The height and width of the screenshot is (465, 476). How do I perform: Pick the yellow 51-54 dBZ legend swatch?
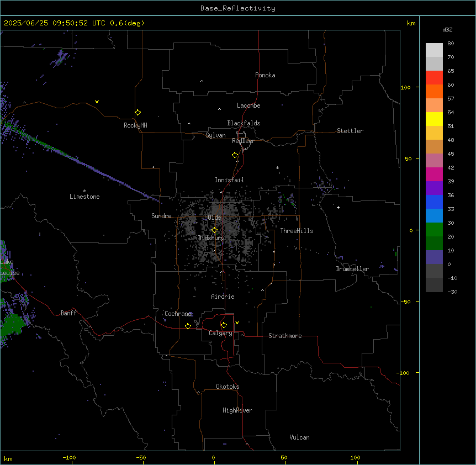tap(434, 119)
